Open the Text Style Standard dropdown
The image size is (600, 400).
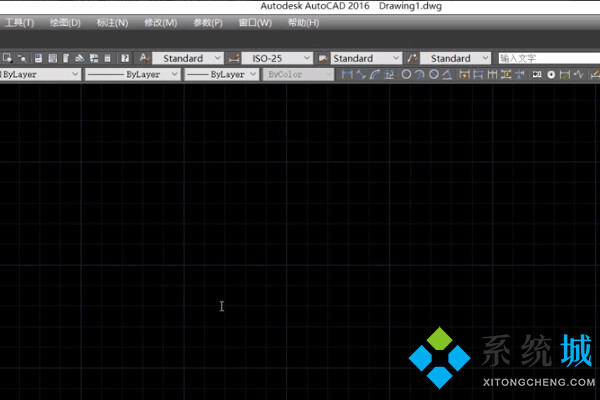188,59
